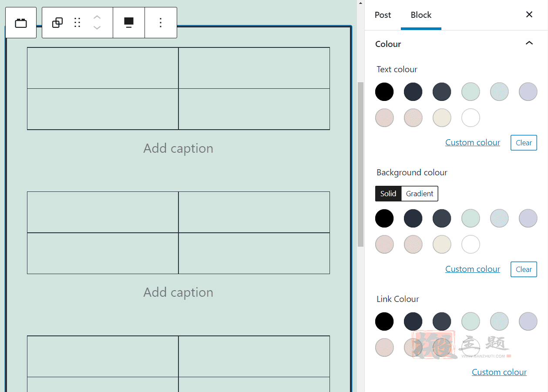Choose cream Background colour swatch
Viewport: 548px width, 392px height.
coord(442,244)
